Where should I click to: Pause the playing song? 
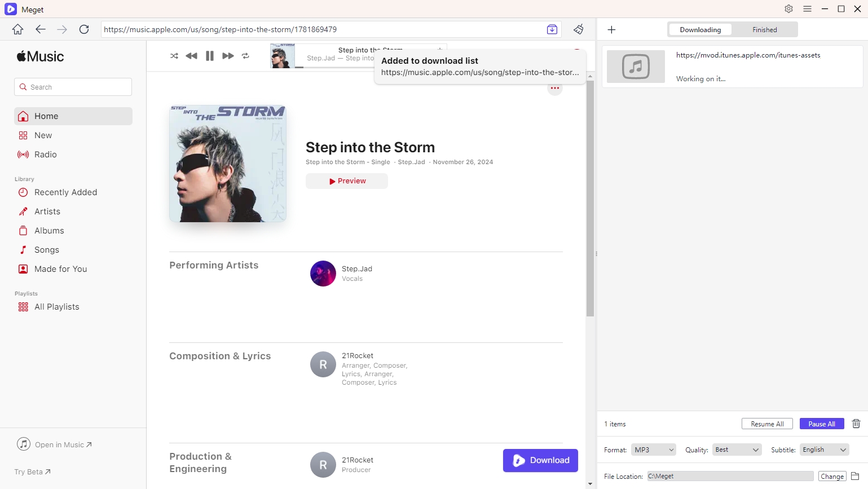(x=210, y=56)
